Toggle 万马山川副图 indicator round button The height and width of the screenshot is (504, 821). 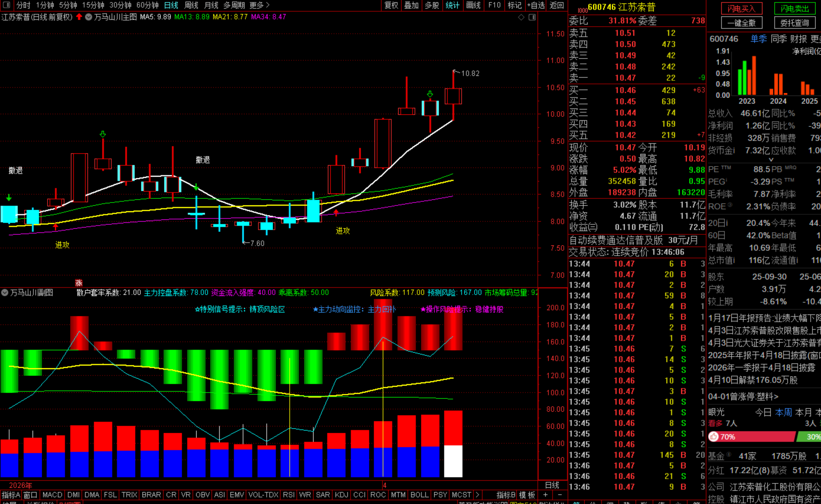(x=5, y=293)
